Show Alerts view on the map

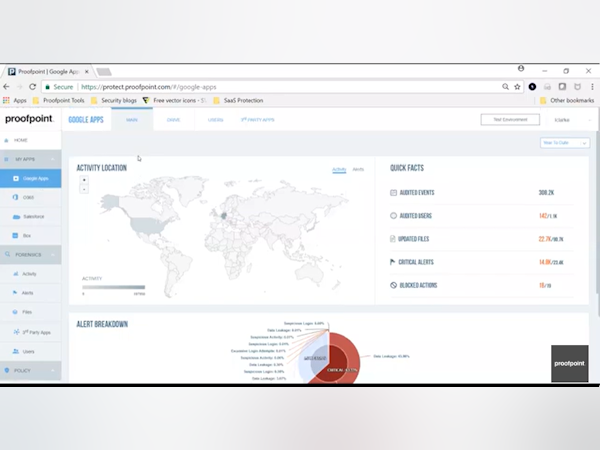click(358, 169)
